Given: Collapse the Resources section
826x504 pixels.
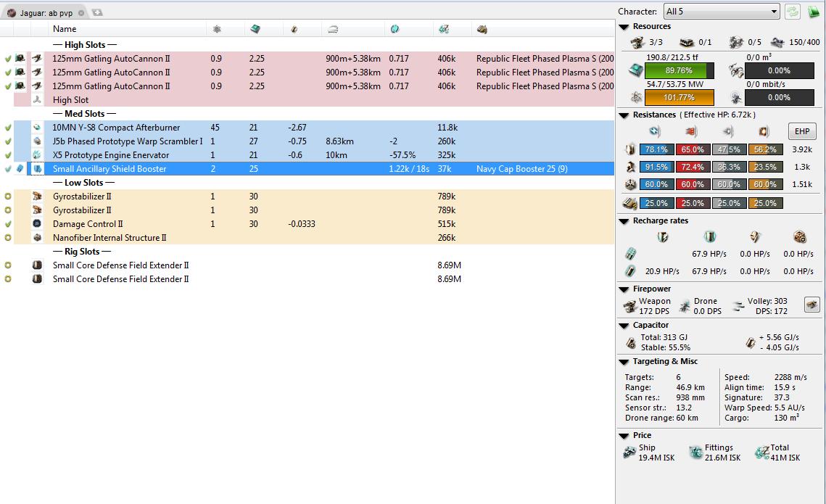Looking at the screenshot, I should pos(624,27).
